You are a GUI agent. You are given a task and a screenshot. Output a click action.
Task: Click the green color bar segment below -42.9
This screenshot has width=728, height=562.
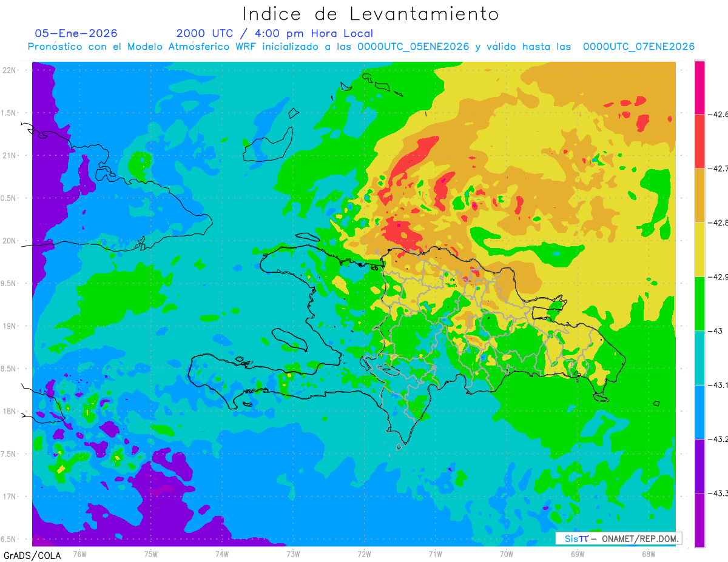pyautogui.click(x=699, y=303)
